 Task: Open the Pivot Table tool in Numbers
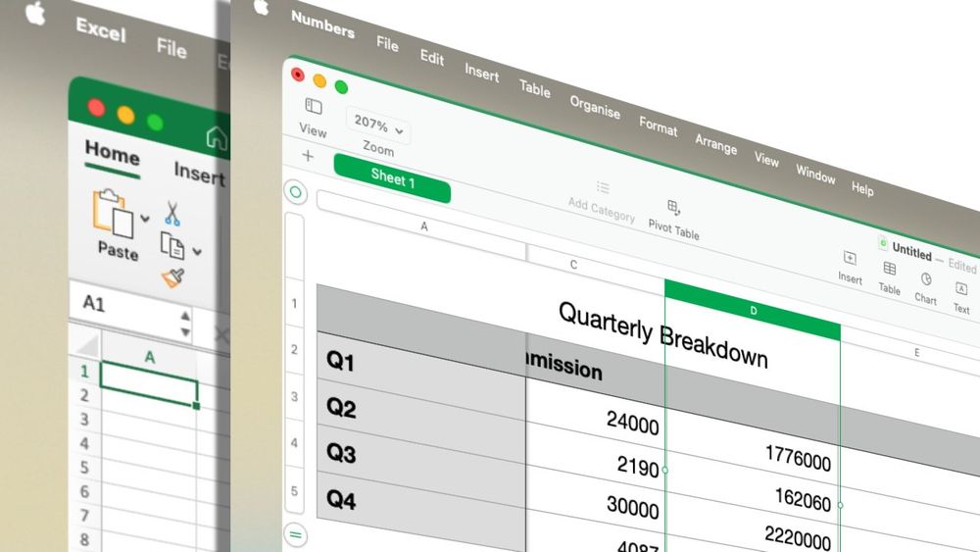(673, 207)
